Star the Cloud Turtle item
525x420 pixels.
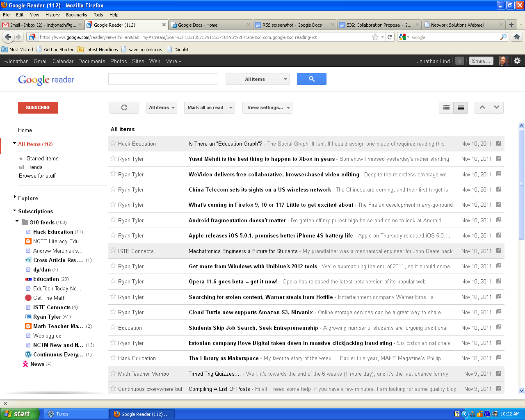[113, 312]
